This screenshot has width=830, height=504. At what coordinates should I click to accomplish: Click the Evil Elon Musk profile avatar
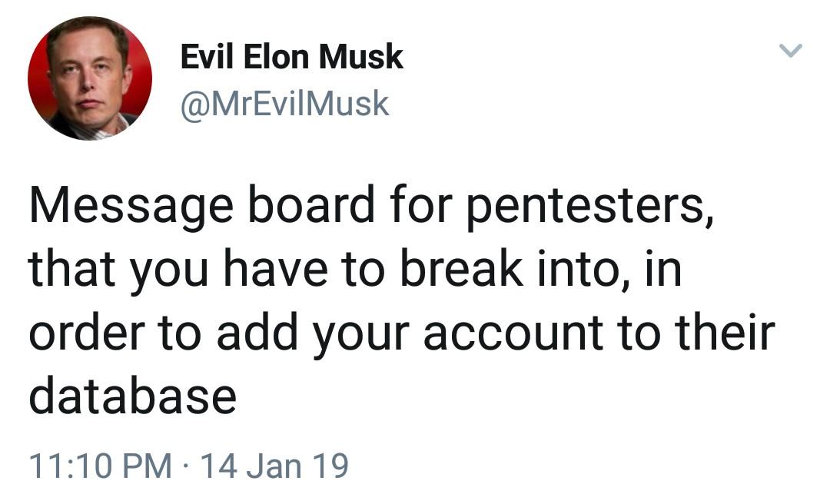[90, 78]
